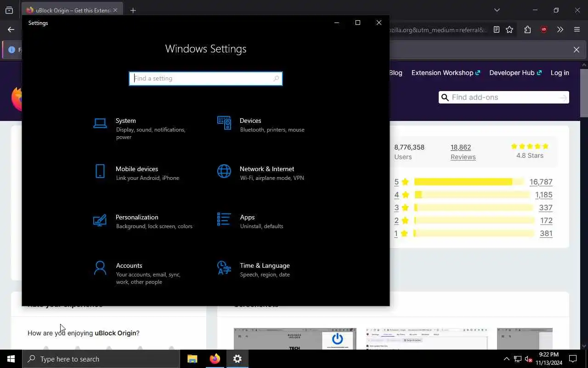Open new Firefox tab plus button

point(133,11)
